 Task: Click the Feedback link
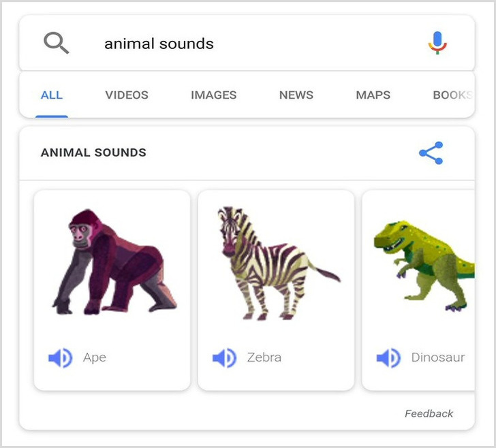(x=429, y=413)
